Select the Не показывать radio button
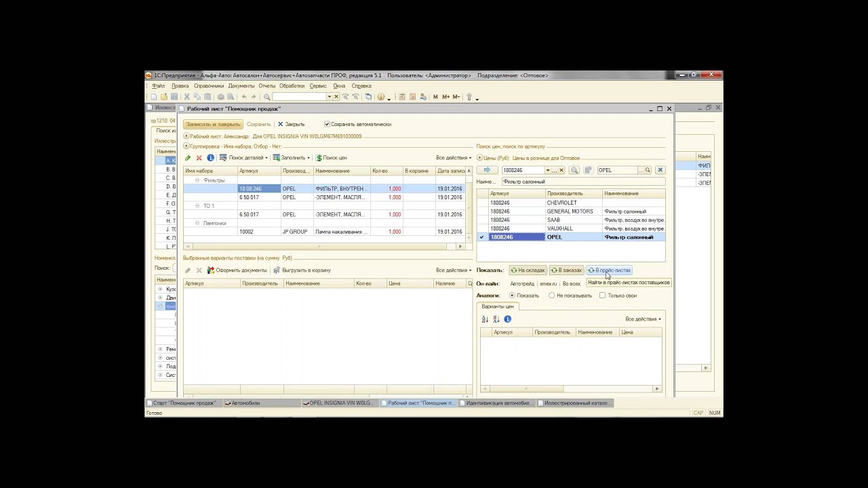868x488 pixels. pyautogui.click(x=551, y=296)
